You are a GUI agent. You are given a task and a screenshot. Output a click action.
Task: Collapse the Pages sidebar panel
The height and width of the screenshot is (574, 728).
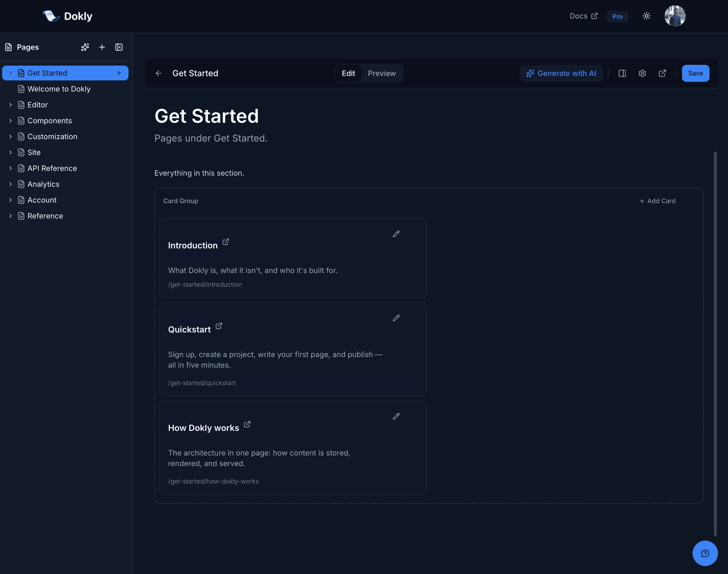click(119, 47)
